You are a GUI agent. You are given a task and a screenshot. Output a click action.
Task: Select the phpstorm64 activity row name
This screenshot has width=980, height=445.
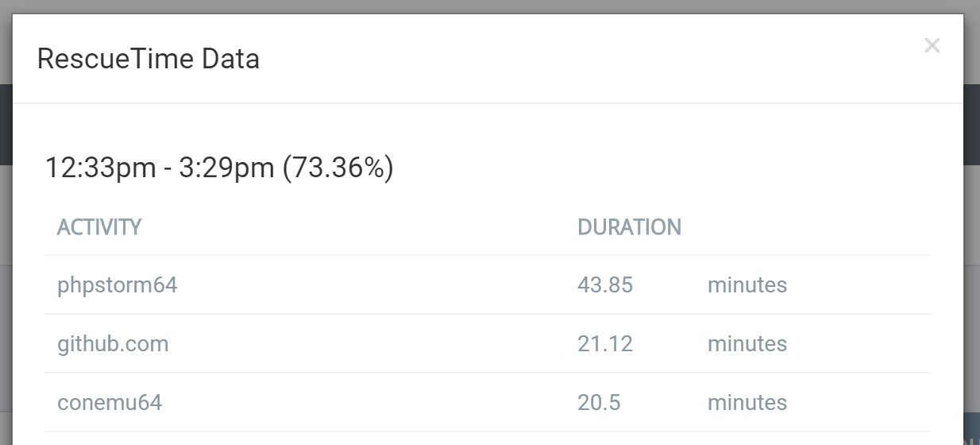(118, 285)
